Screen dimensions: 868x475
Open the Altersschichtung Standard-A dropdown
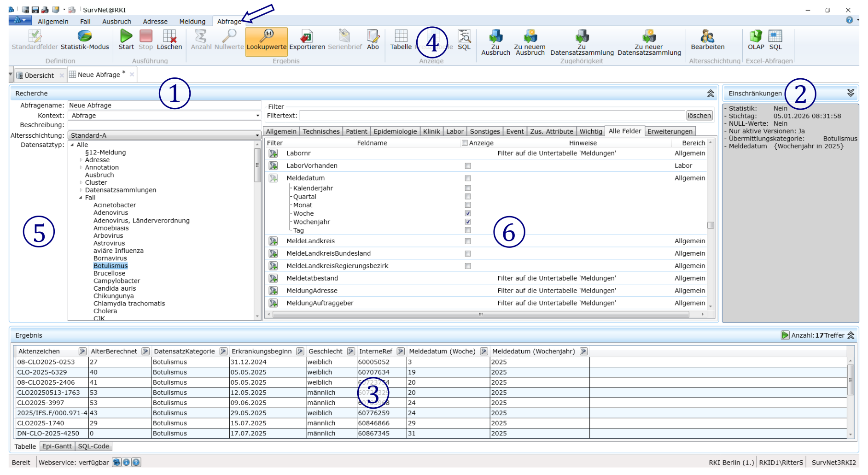(257, 135)
